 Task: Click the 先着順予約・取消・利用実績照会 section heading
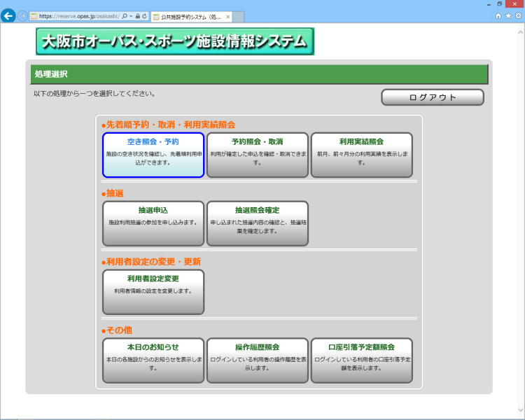(x=169, y=125)
